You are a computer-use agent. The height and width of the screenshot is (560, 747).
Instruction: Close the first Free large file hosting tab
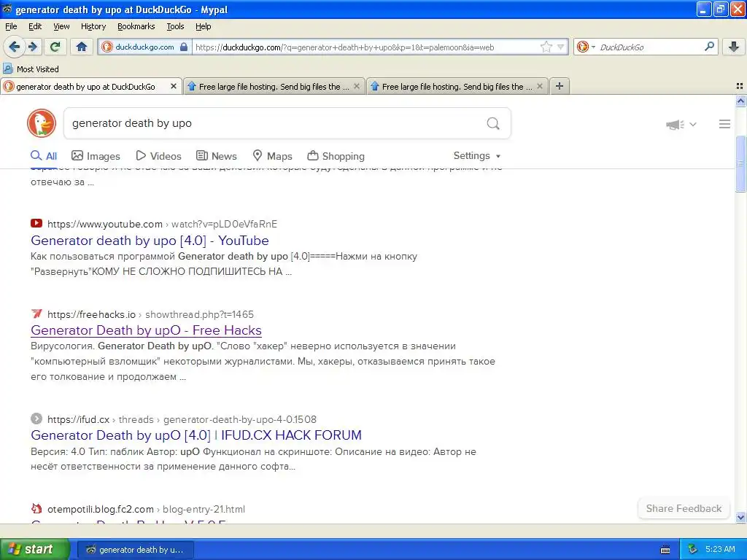pos(356,86)
